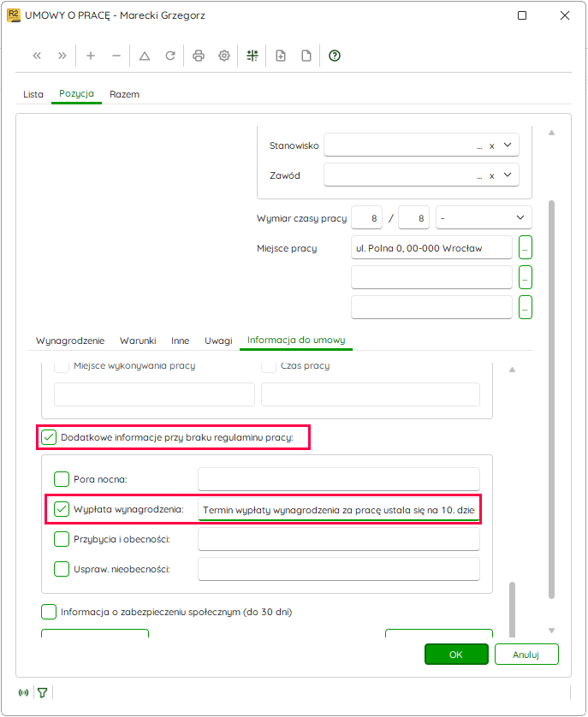
Task: Click the outer panel vertical scrollbar
Action: coord(551,400)
